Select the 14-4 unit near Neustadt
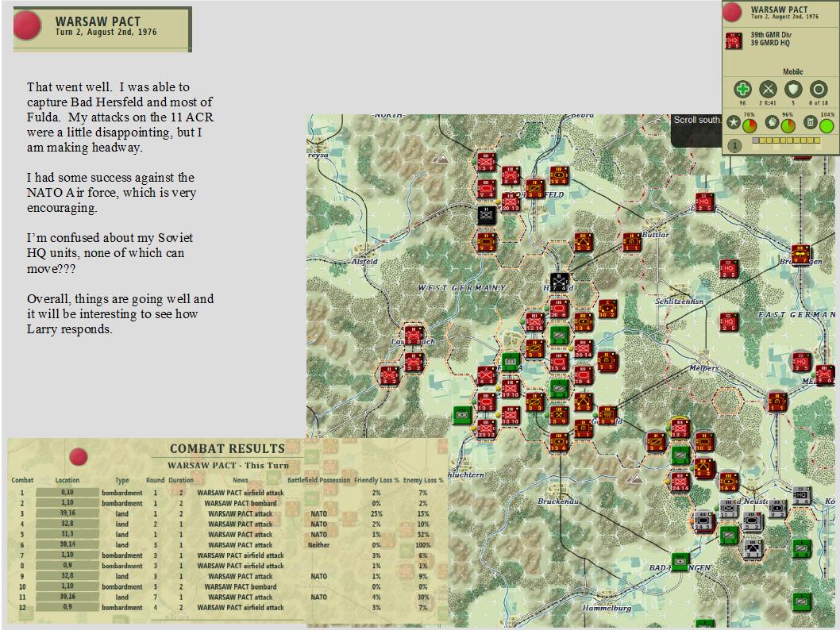This screenshot has height=630, width=840. click(x=729, y=482)
